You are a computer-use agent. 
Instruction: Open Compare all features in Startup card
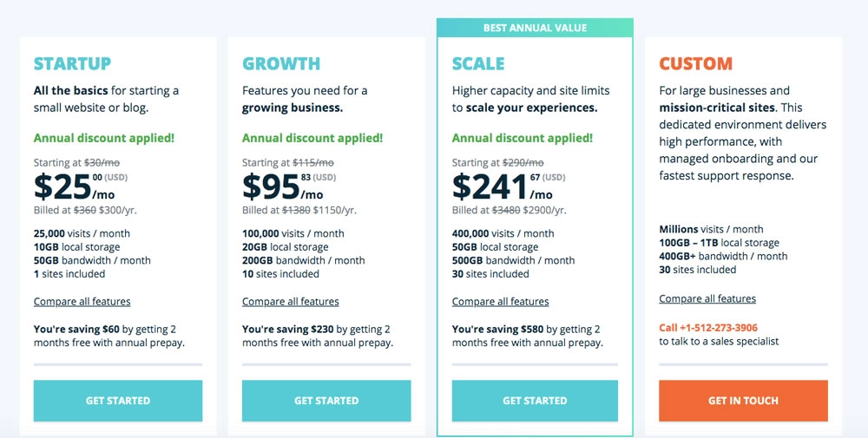(x=82, y=302)
